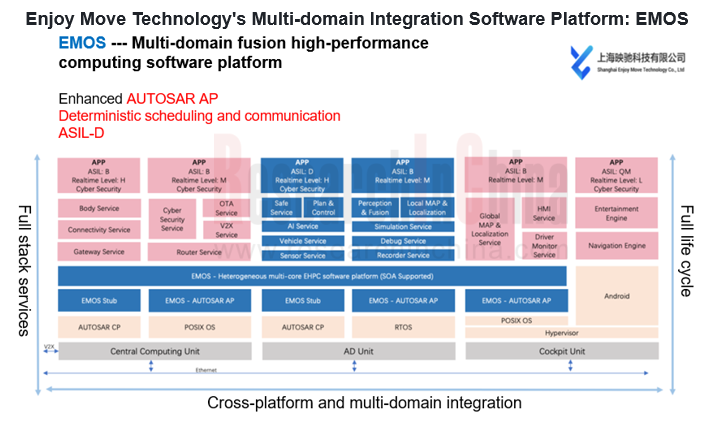Select the Vehicle Service bar
Viewport: 708px width, 423px height.
pos(303,241)
